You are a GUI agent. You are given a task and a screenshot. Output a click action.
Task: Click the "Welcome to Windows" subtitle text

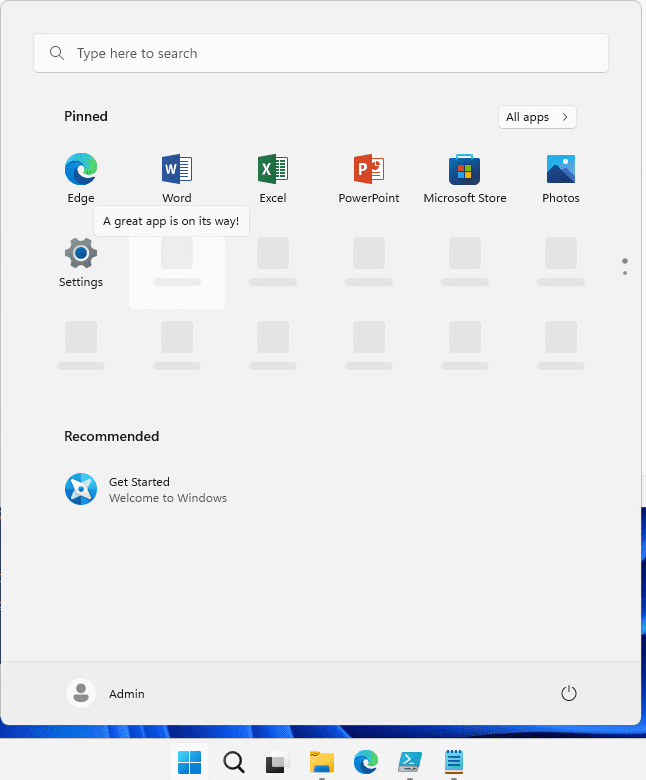click(x=168, y=498)
